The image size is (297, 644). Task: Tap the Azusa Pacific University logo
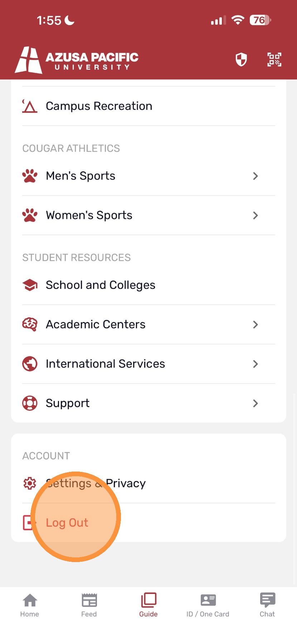(x=77, y=60)
